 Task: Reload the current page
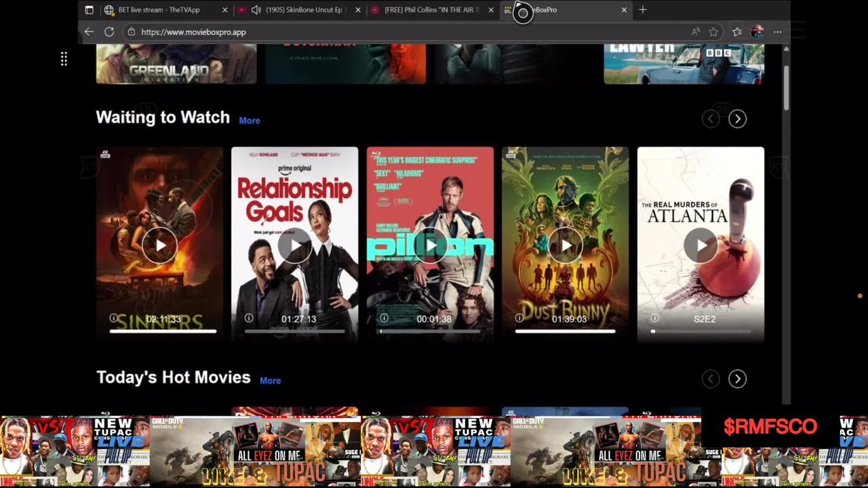[x=109, y=32]
